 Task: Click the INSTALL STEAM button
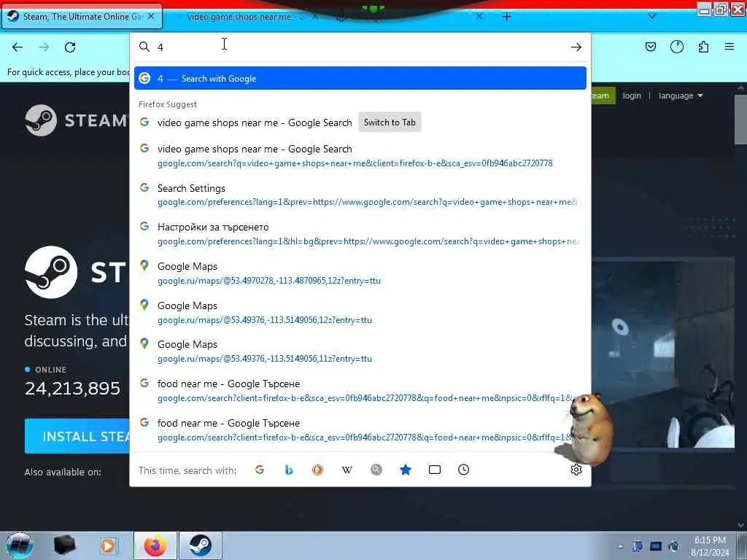tap(77, 436)
